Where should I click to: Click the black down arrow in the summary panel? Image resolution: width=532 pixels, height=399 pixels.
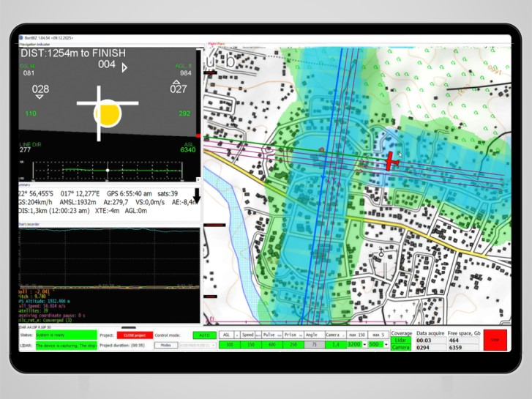tap(197, 196)
